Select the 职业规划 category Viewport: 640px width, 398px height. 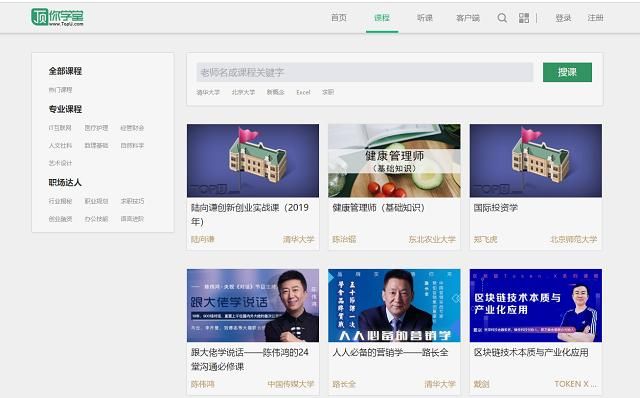96,201
